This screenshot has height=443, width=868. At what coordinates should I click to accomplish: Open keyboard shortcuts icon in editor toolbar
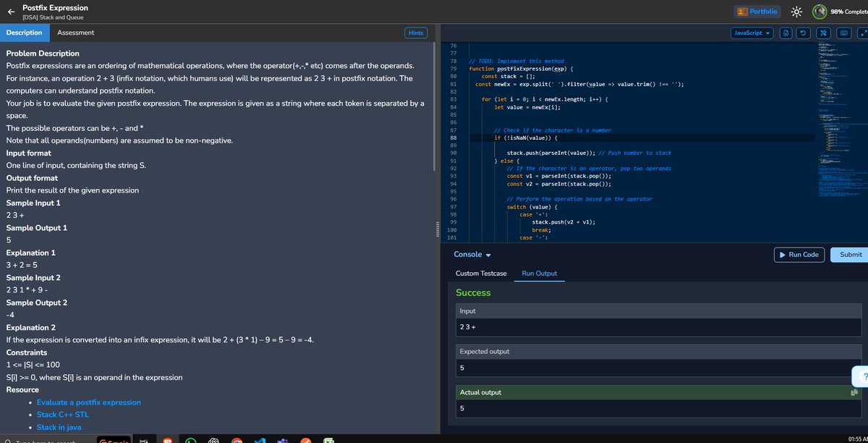coord(843,33)
